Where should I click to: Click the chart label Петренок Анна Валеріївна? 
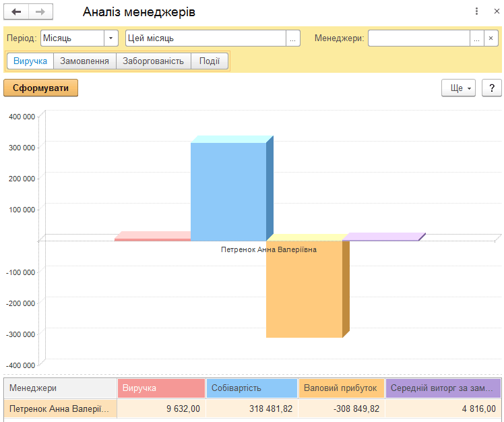(x=269, y=249)
